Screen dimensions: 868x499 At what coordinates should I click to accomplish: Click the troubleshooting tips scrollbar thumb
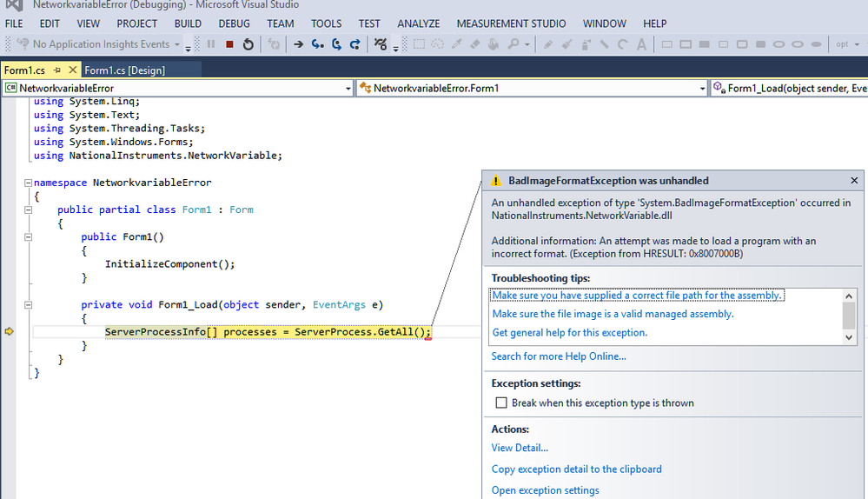849,316
